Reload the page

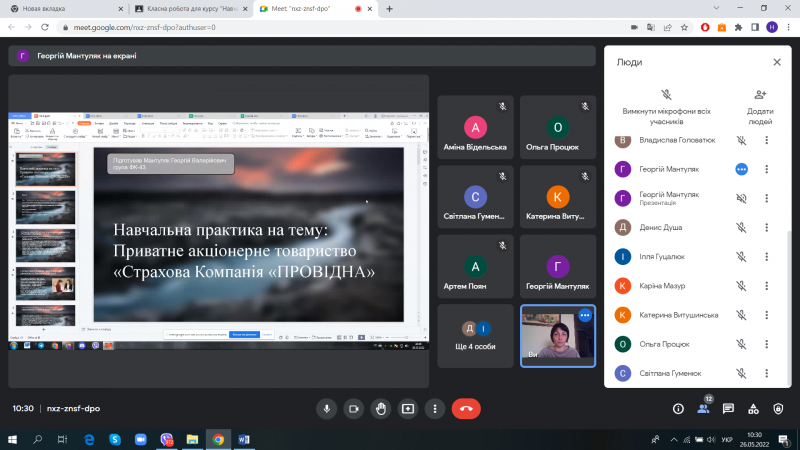click(45, 28)
